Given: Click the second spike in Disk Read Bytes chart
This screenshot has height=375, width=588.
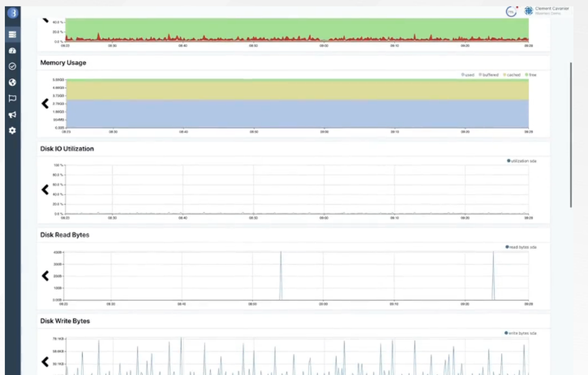Looking at the screenshot, I should (493, 276).
